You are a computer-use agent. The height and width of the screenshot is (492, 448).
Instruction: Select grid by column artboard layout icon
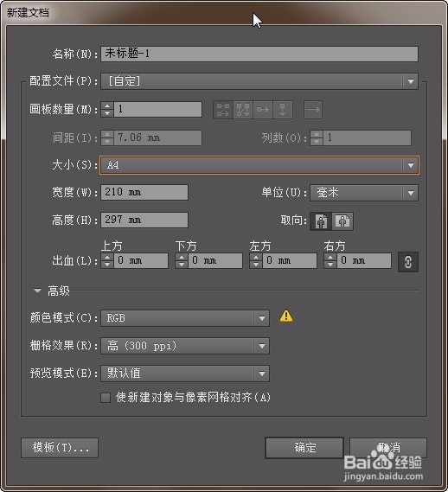coord(243,110)
